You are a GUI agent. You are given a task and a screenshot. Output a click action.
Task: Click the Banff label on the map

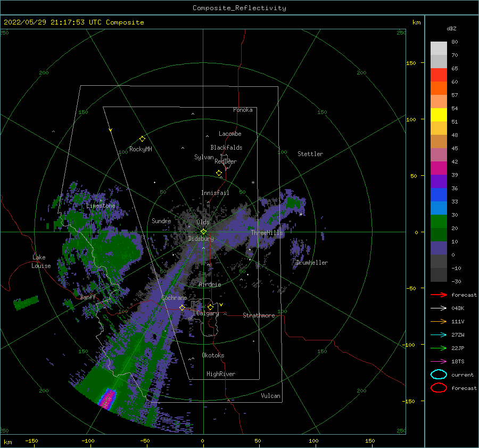pyautogui.click(x=88, y=297)
